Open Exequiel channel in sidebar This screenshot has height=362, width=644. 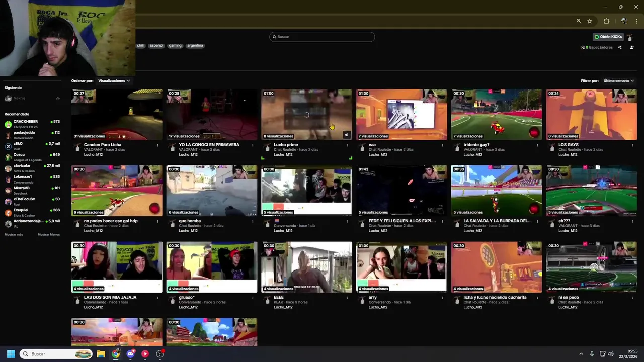[32, 212]
